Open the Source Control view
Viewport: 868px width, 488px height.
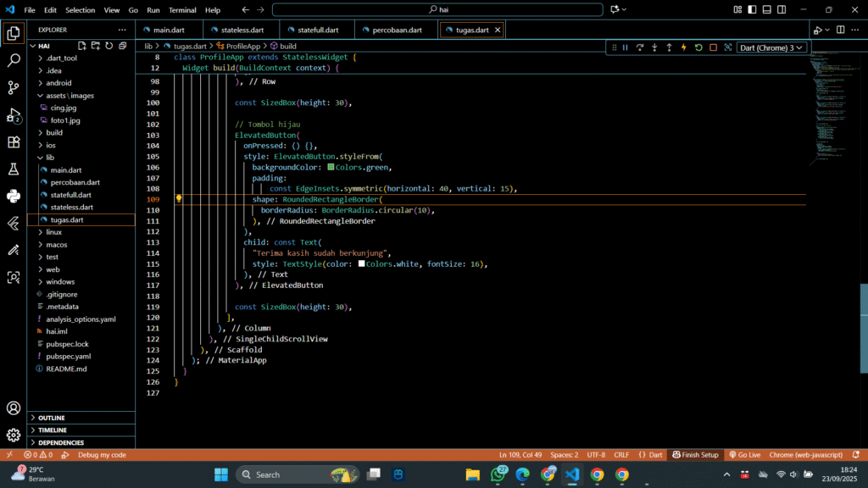(14, 87)
